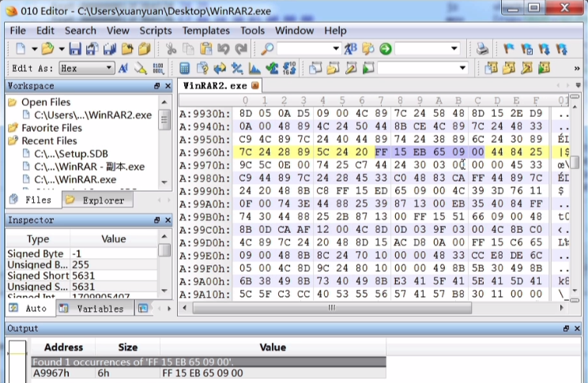This screenshot has width=588, height=383.
Task: Click the Convert base 10/16 icon
Action: [289, 68]
